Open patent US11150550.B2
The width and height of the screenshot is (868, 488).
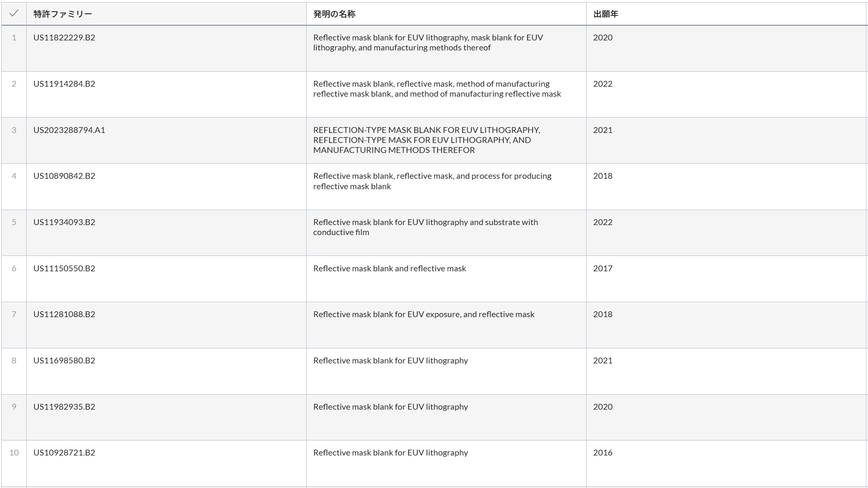[64, 268]
